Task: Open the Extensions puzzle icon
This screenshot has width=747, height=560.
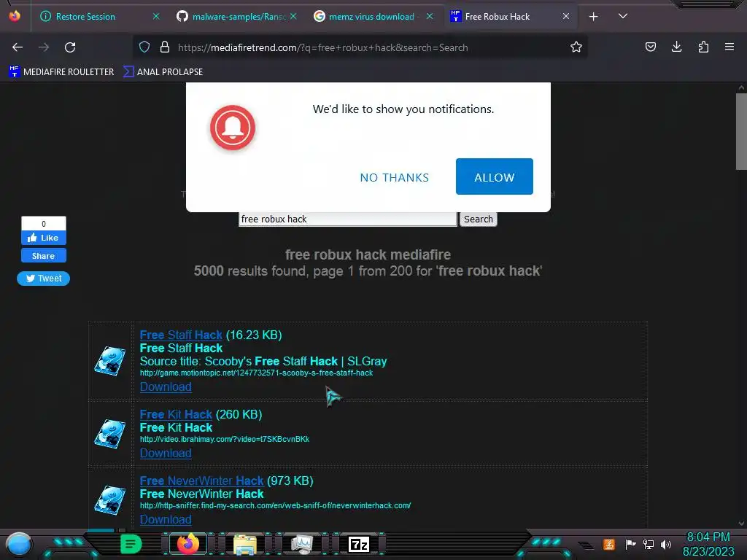Action: click(x=703, y=47)
